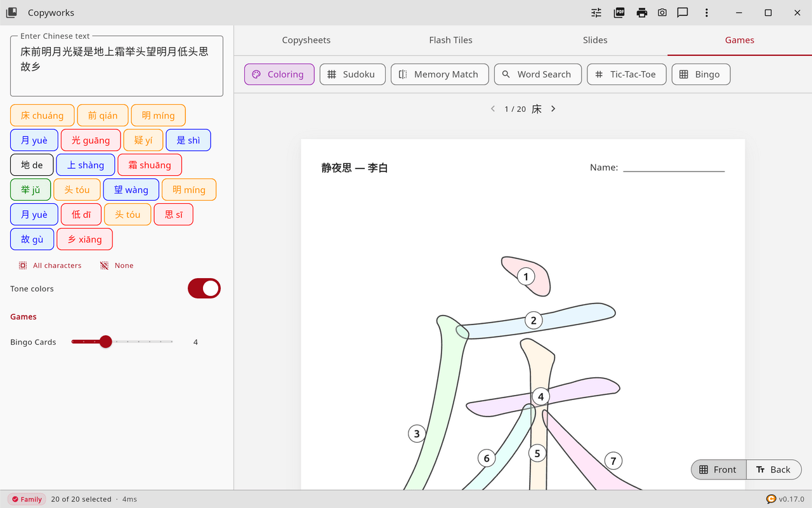Toggle the 乡 xiāng character chip
Viewport: 812px width, 508px height.
[84, 239]
